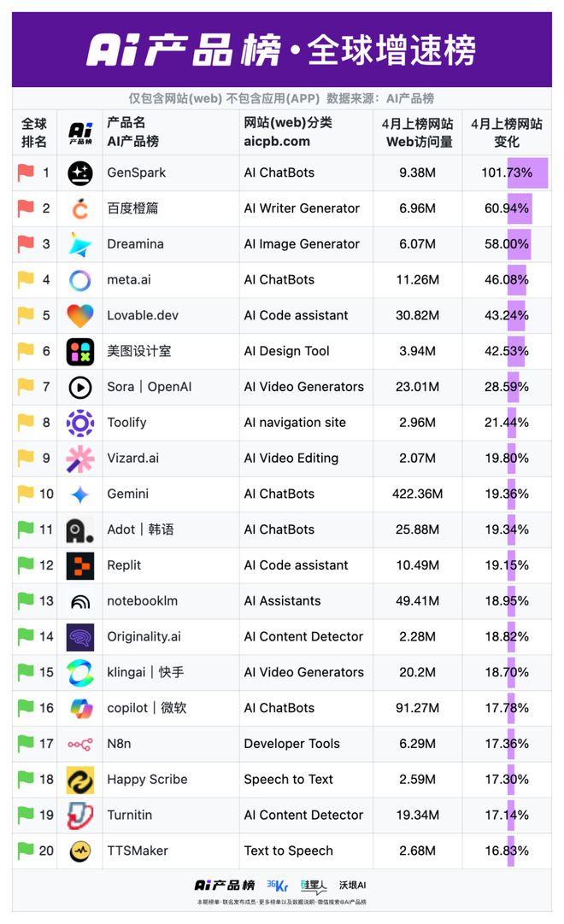Select the 4月上榜网站变化 column header
The image size is (564, 924).
point(507,132)
